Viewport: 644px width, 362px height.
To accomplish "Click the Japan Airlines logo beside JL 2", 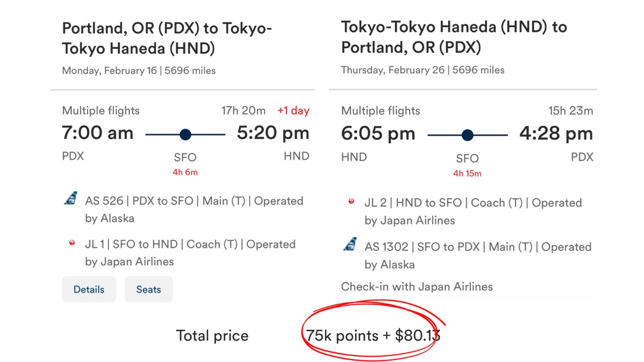I will click(351, 202).
